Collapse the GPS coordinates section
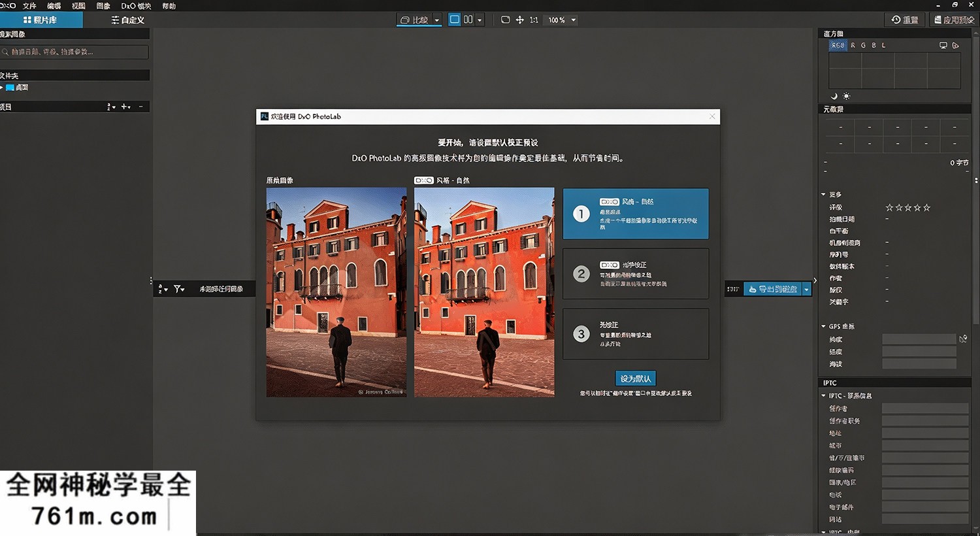The width and height of the screenshot is (980, 536). pyautogui.click(x=823, y=326)
